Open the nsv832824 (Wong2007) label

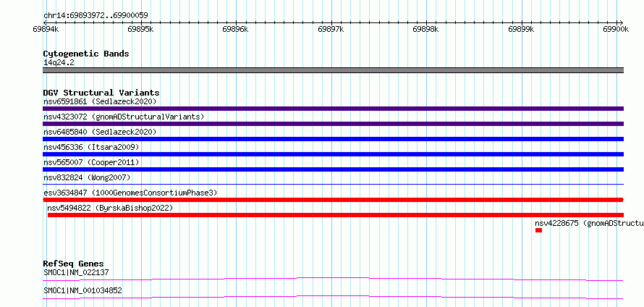tap(87, 177)
